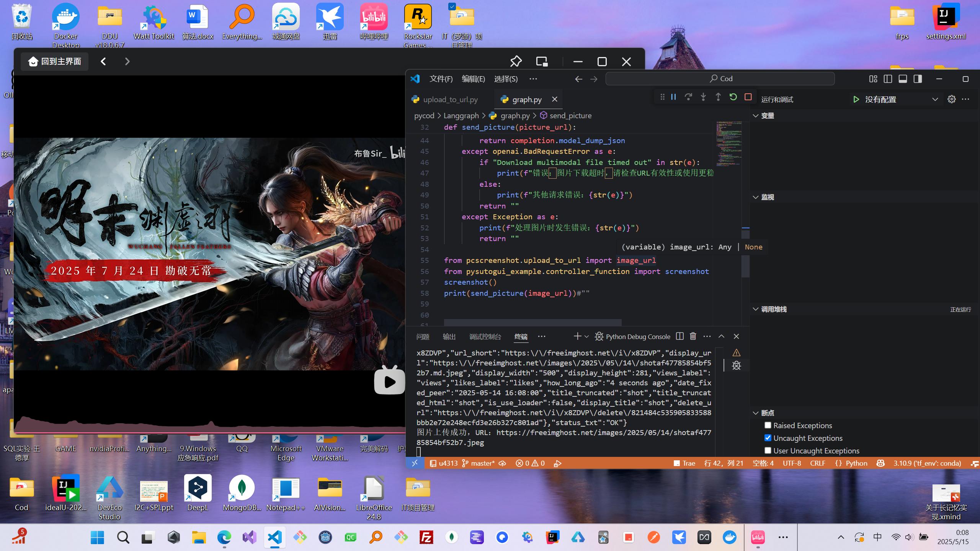Click 3.10.9 tf_env conda interpreter
The height and width of the screenshot is (551, 980).
pyautogui.click(x=927, y=463)
